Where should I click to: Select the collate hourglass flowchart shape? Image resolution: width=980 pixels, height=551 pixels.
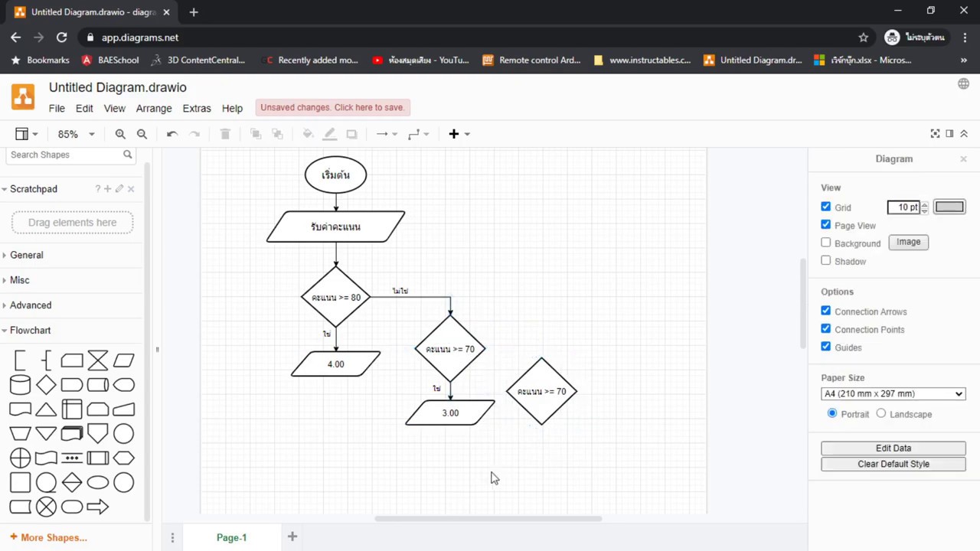click(98, 360)
